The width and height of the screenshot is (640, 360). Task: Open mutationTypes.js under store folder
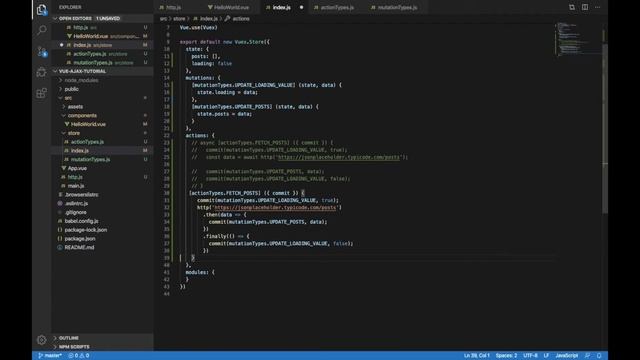(102, 160)
